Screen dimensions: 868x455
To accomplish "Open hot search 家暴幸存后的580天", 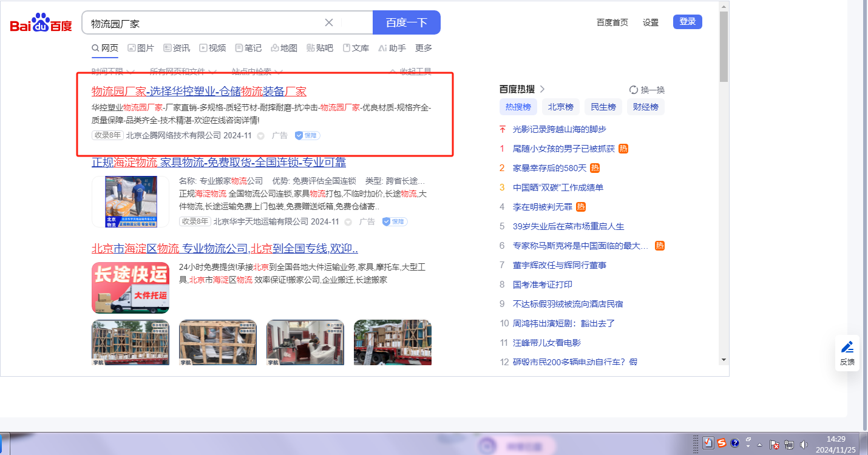I will click(550, 168).
